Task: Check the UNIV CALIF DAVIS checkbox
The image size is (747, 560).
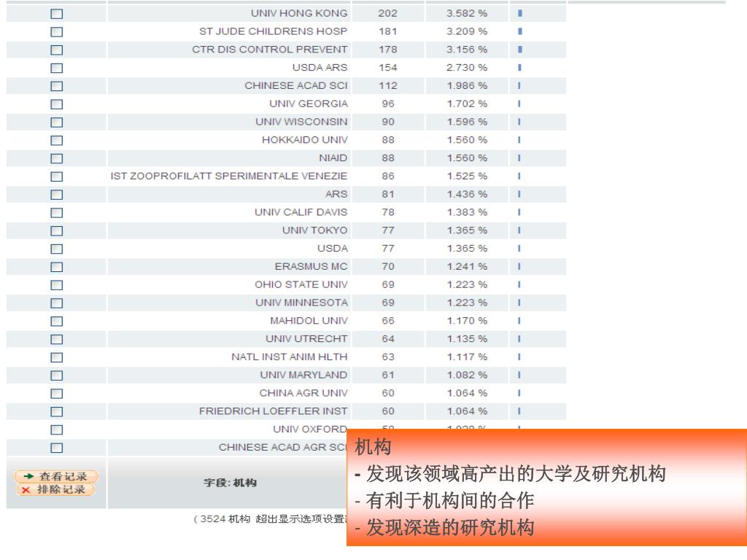Action: coord(57,213)
